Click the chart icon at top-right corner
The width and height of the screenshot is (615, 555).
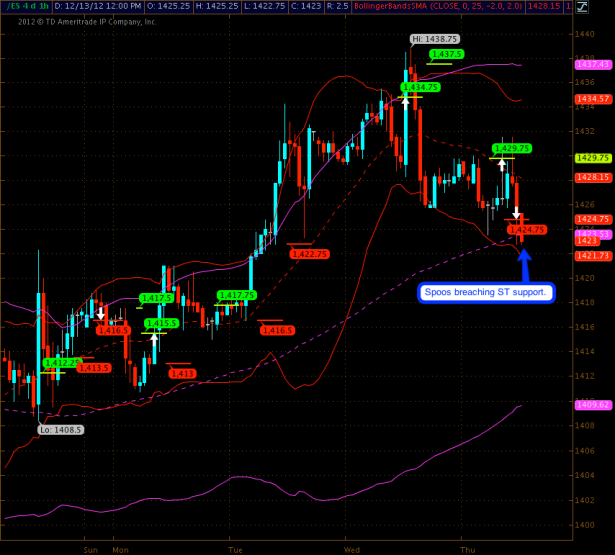tap(607, 6)
